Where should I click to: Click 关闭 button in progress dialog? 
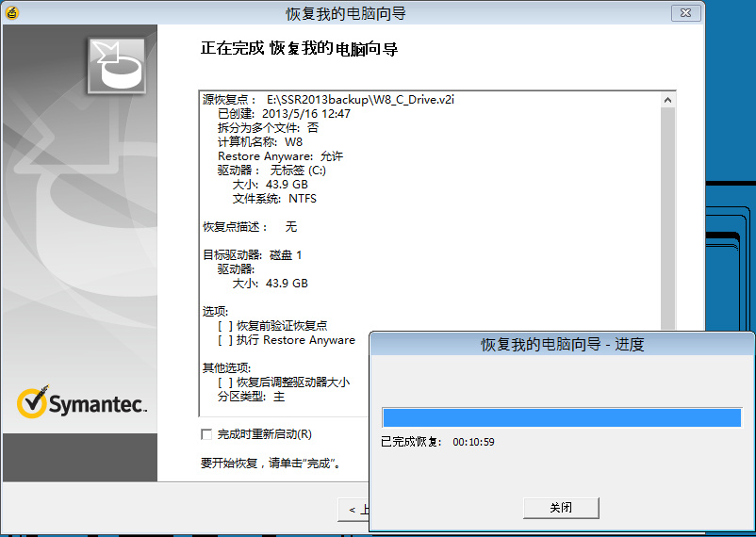tap(561, 508)
